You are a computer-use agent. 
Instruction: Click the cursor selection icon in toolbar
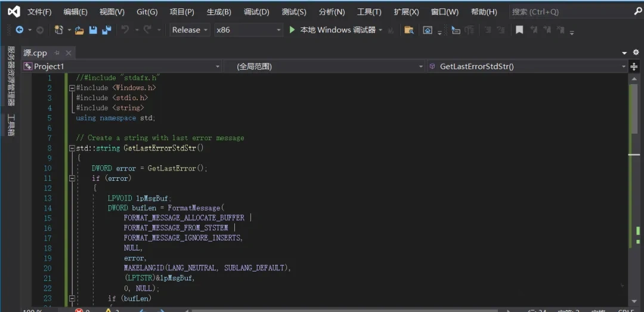[456, 30]
